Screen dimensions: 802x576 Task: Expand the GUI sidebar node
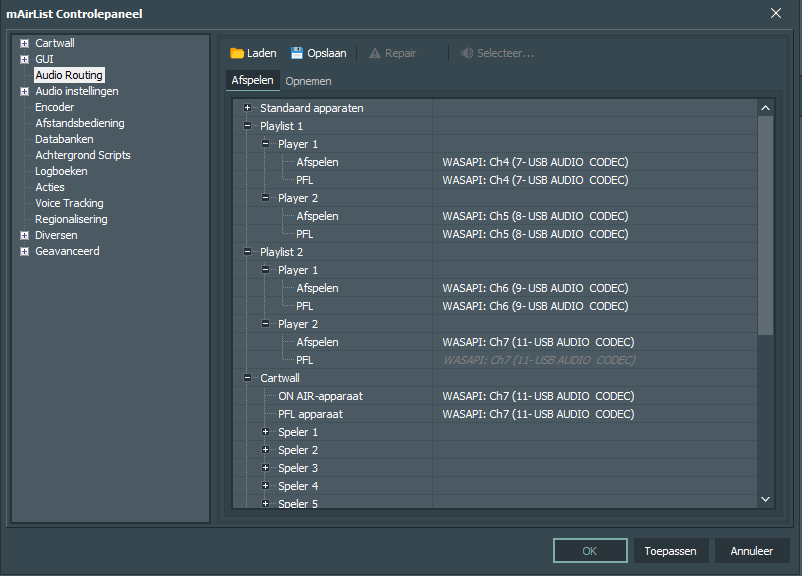[x=24, y=59]
